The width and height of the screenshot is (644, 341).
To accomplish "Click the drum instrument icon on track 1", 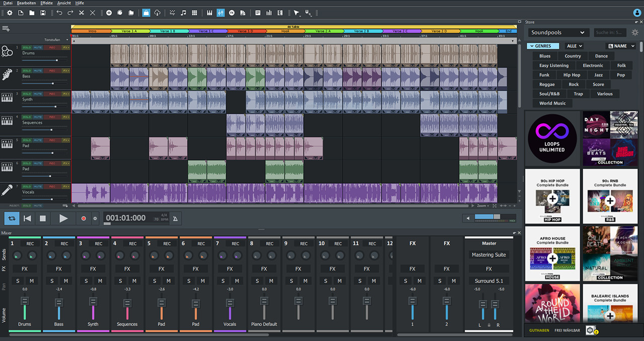I will pos(7,51).
